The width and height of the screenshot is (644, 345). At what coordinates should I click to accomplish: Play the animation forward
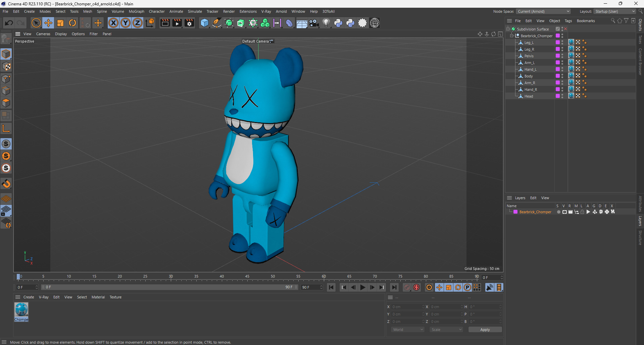tap(363, 287)
